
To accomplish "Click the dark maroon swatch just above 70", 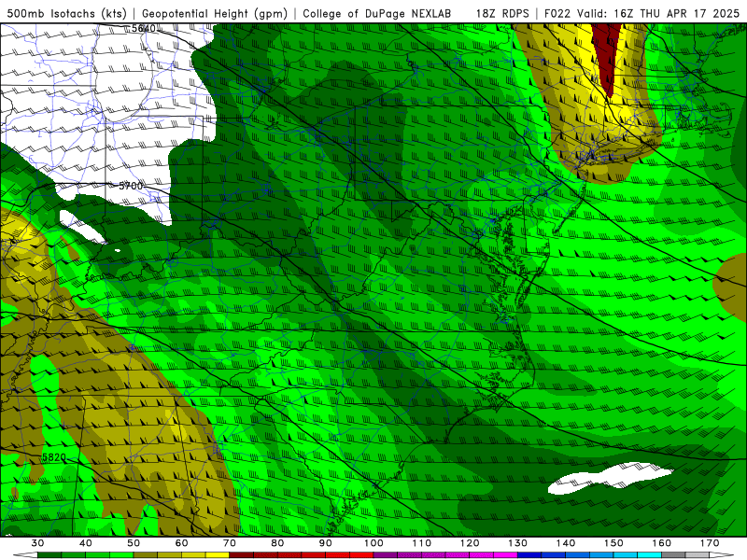I will 242,555.
